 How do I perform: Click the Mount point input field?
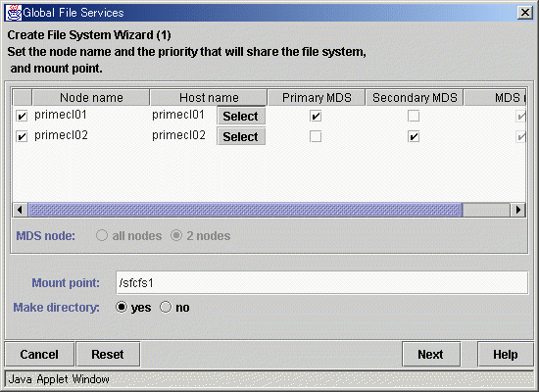(x=322, y=282)
